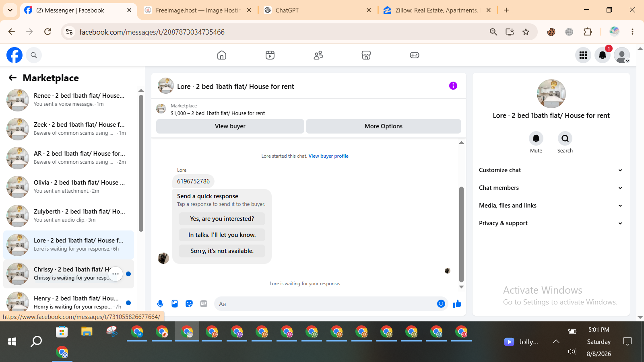Install the app from address bar
The image size is (644, 362).
click(510, 32)
